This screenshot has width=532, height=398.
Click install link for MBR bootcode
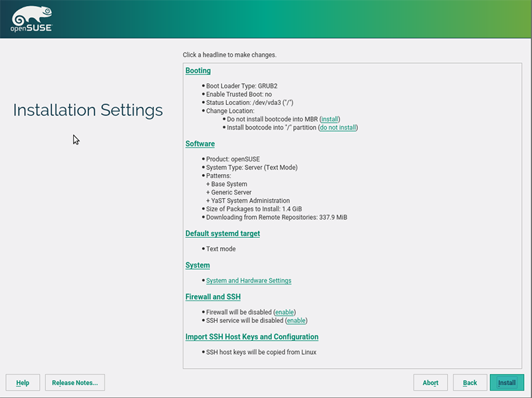point(329,119)
